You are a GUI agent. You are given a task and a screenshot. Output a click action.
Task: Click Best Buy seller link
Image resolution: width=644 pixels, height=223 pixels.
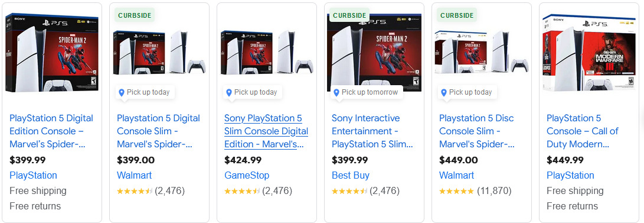pyautogui.click(x=351, y=175)
